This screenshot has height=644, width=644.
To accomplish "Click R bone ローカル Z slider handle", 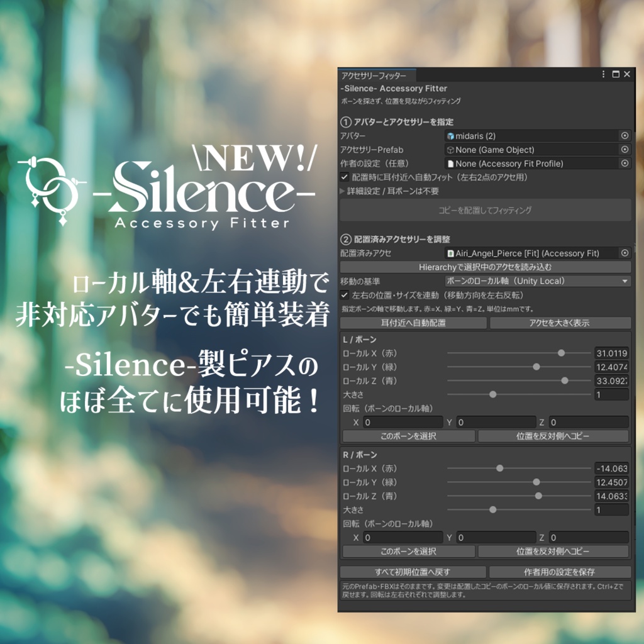I will pos(538,496).
